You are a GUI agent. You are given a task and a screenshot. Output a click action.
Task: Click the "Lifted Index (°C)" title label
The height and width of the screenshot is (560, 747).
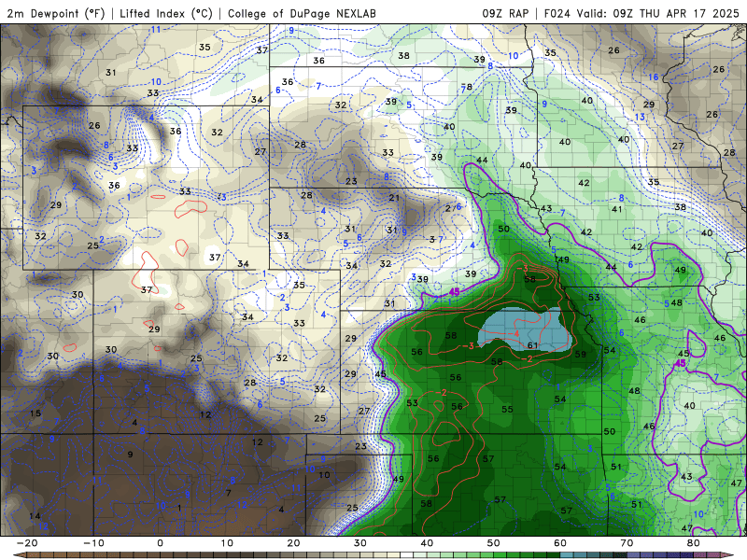[166, 13]
